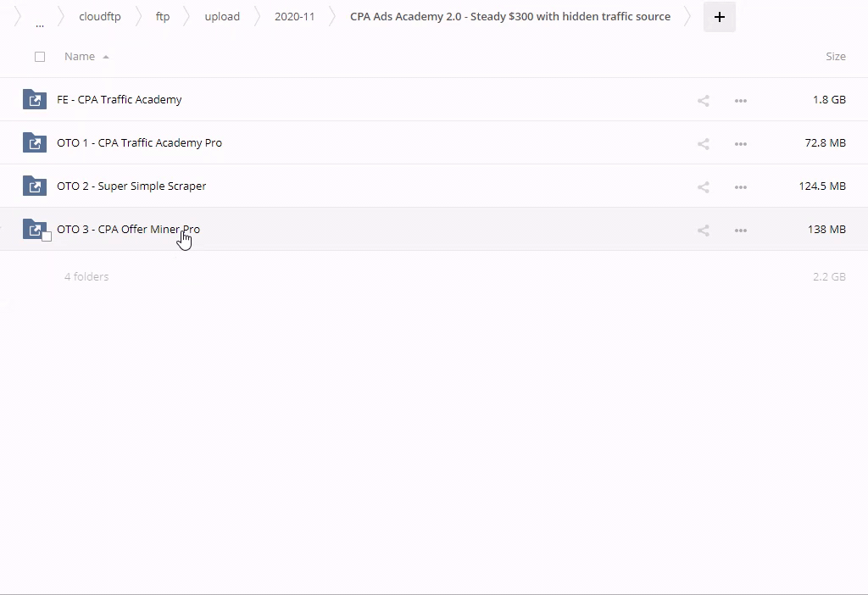
Task: Open more actions for OTO 3 - CPA Offer Miner Pro
Action: click(740, 230)
